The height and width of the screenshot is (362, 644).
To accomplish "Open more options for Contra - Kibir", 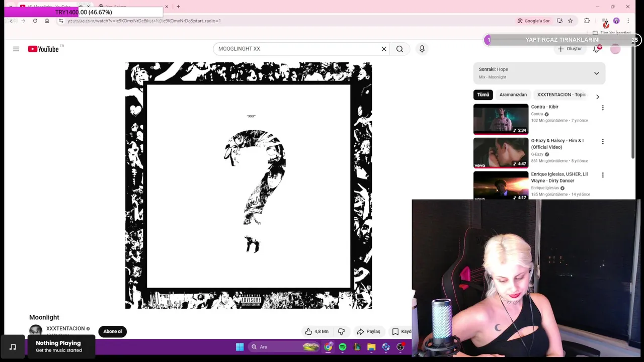I will coord(603,108).
